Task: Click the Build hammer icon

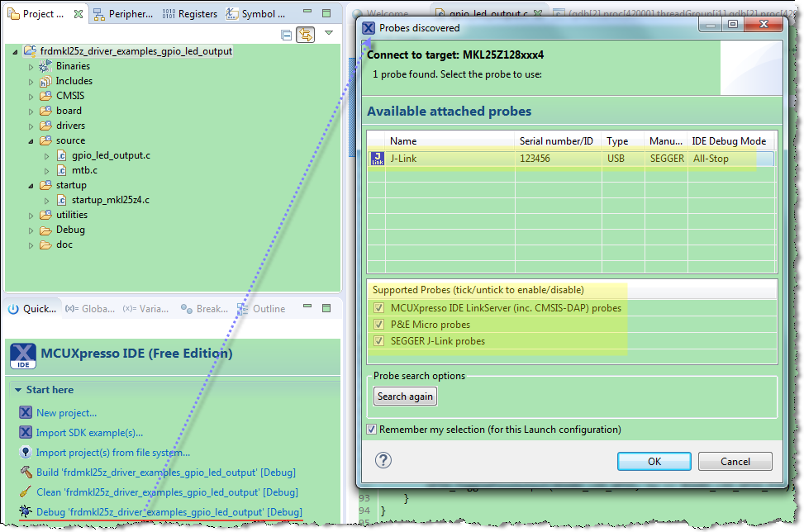Action: (26, 472)
